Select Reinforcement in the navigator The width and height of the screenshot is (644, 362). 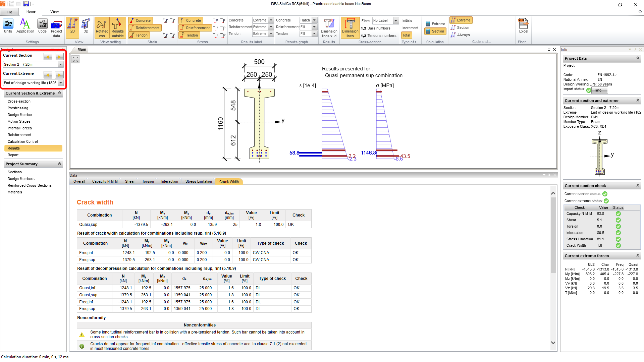point(19,135)
